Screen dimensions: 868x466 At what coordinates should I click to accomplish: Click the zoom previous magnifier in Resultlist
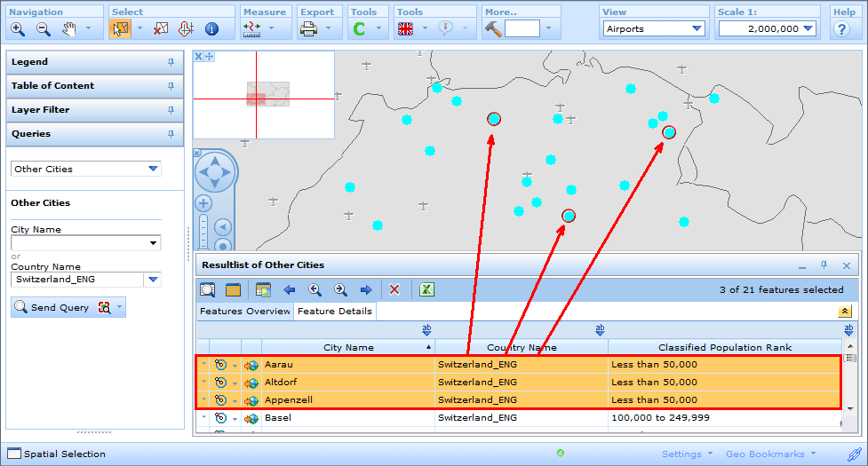pyautogui.click(x=315, y=289)
